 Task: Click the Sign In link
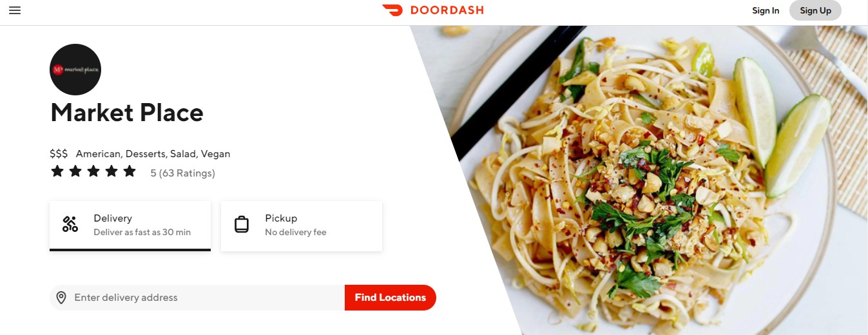pyautogui.click(x=766, y=10)
